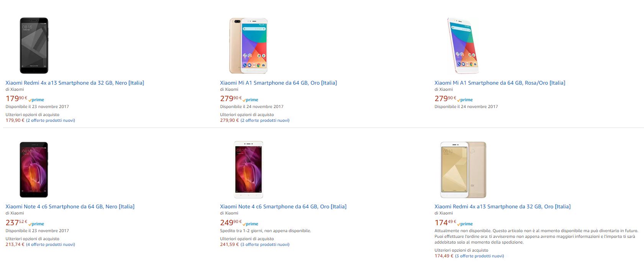The height and width of the screenshot is (262, 644).
Task: Click the 279,90 € price of Rosa/Oro Mi A1
Action: 444,99
